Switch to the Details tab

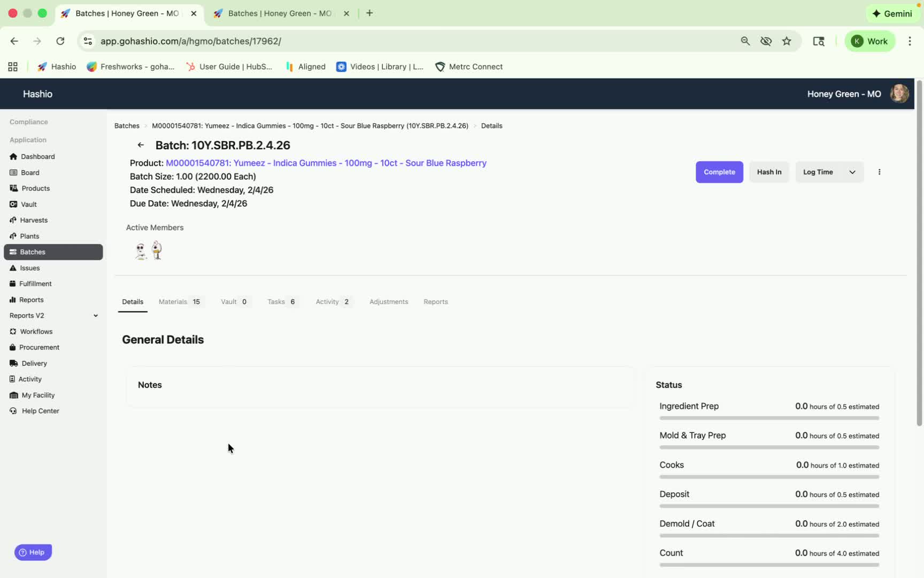pos(133,302)
